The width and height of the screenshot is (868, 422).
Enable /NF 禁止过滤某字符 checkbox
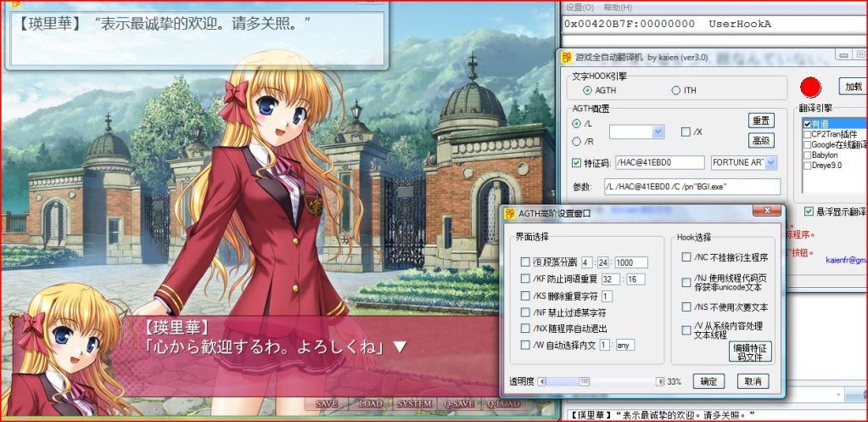[x=524, y=312]
